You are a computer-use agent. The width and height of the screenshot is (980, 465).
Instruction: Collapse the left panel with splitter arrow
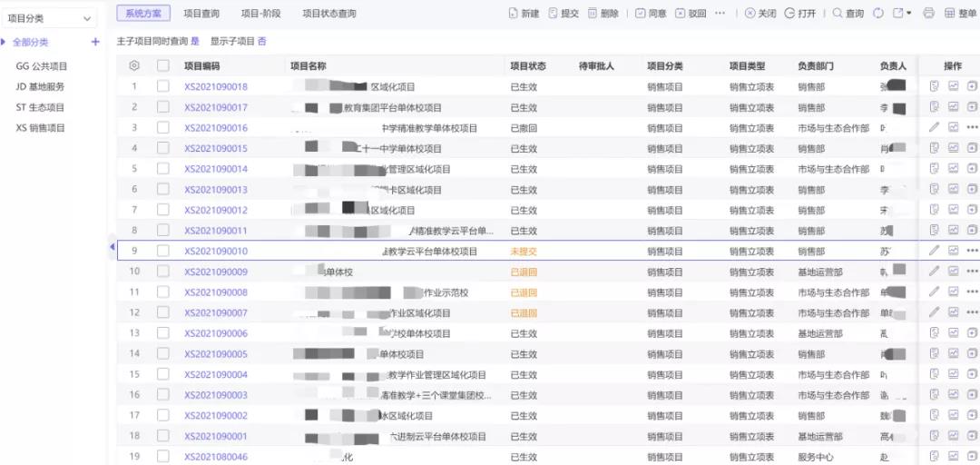tap(113, 246)
